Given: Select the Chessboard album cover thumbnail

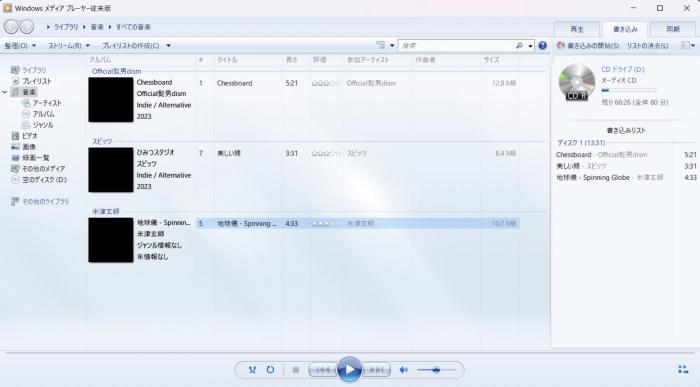Looking at the screenshot, I should [x=111, y=100].
